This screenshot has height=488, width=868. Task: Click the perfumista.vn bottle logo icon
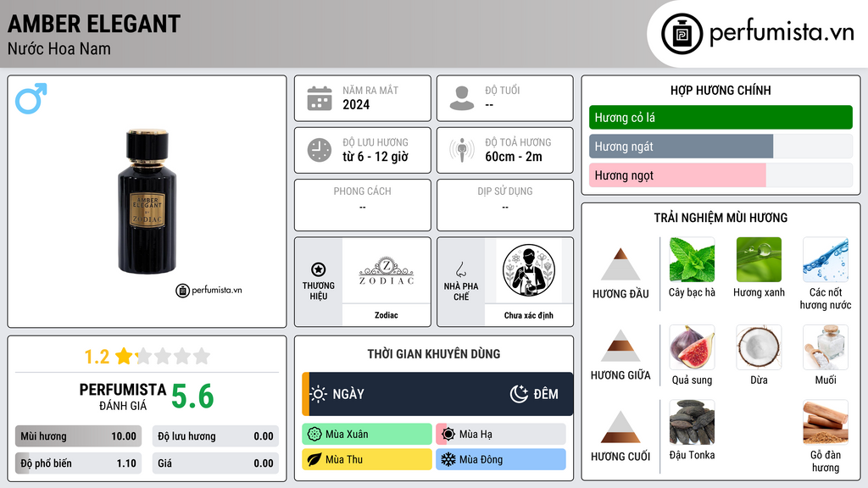pos(682,34)
